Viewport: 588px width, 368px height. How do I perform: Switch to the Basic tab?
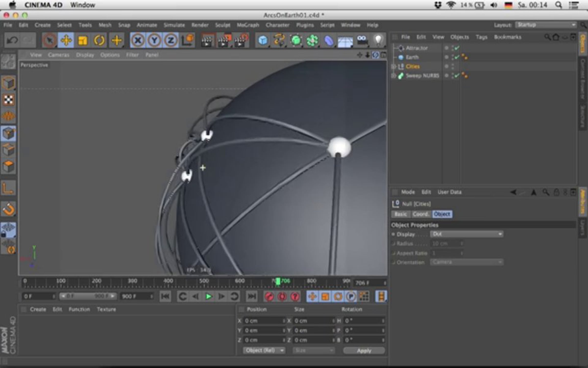click(401, 214)
